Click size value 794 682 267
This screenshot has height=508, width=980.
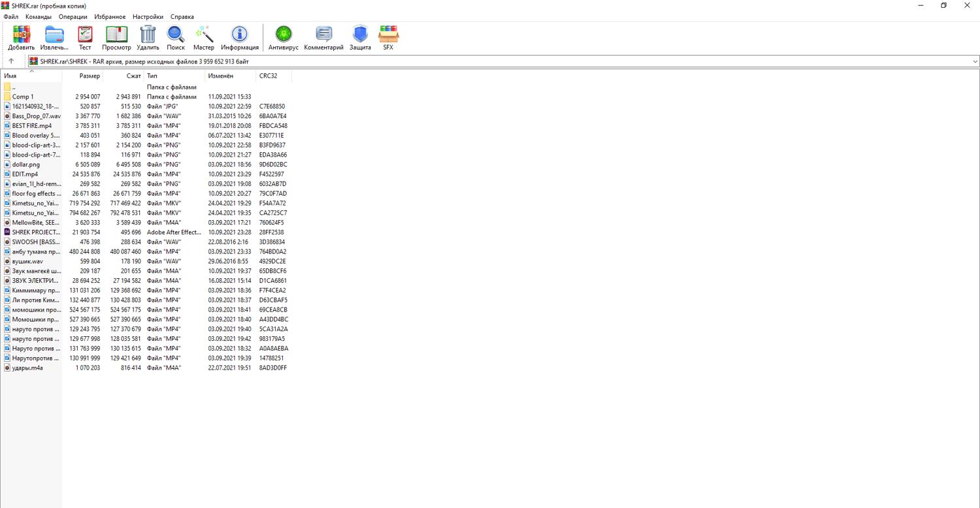(85, 213)
